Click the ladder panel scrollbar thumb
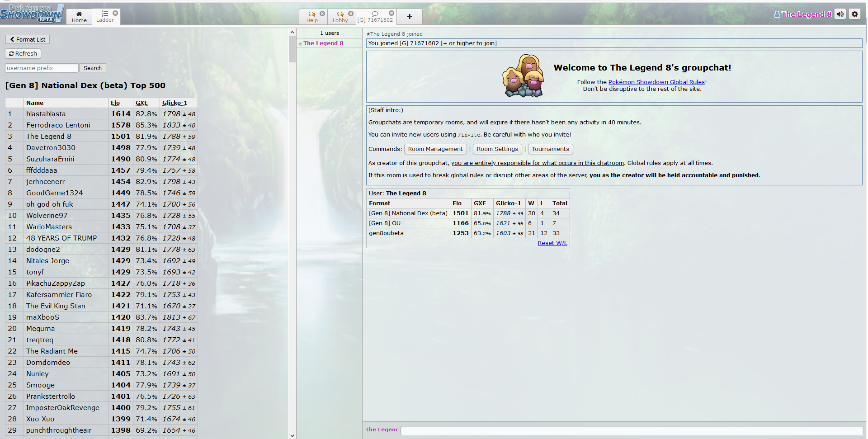 (292, 49)
